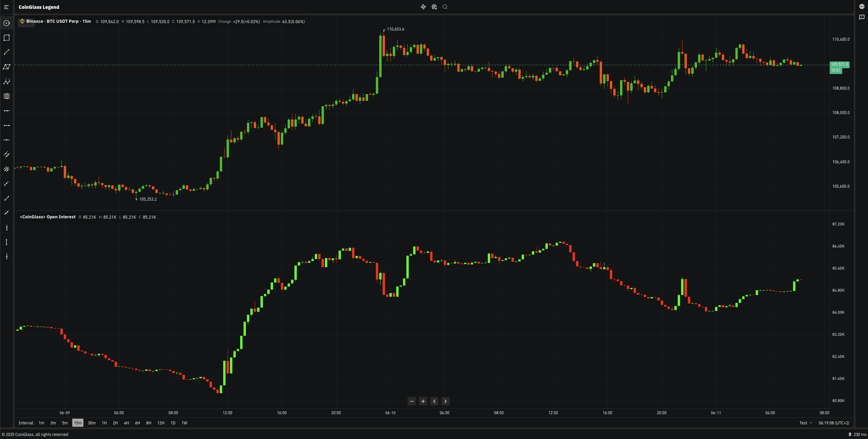Image resolution: width=868 pixels, height=439 pixels.
Task: Switch interval to 1H
Action: tap(104, 423)
